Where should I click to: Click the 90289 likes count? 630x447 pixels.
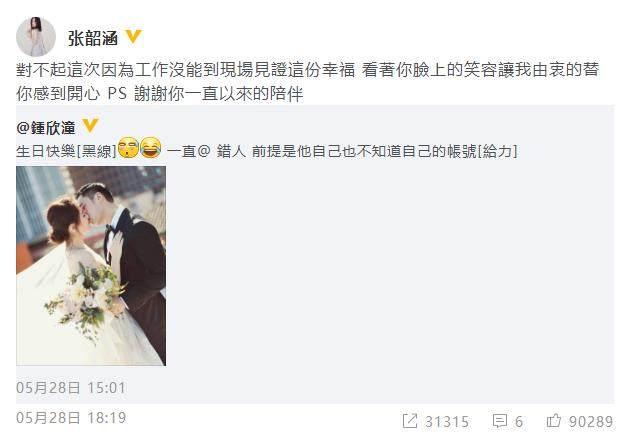coord(591,422)
